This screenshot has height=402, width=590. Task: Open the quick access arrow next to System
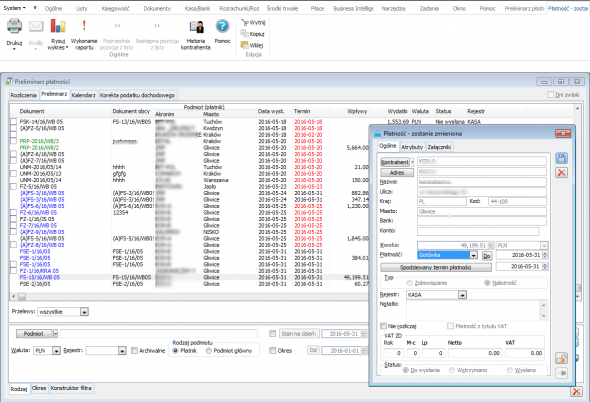[35, 8]
